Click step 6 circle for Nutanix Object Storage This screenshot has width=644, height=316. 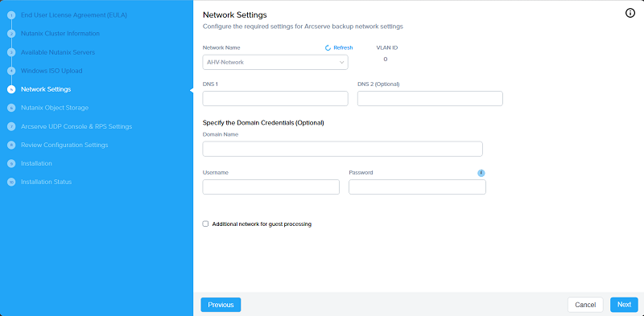click(x=11, y=108)
